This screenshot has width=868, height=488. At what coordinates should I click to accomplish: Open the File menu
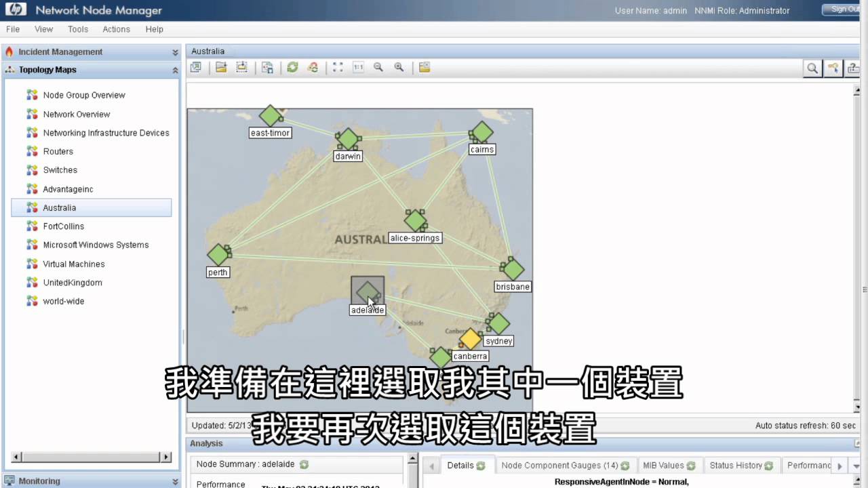tap(13, 29)
